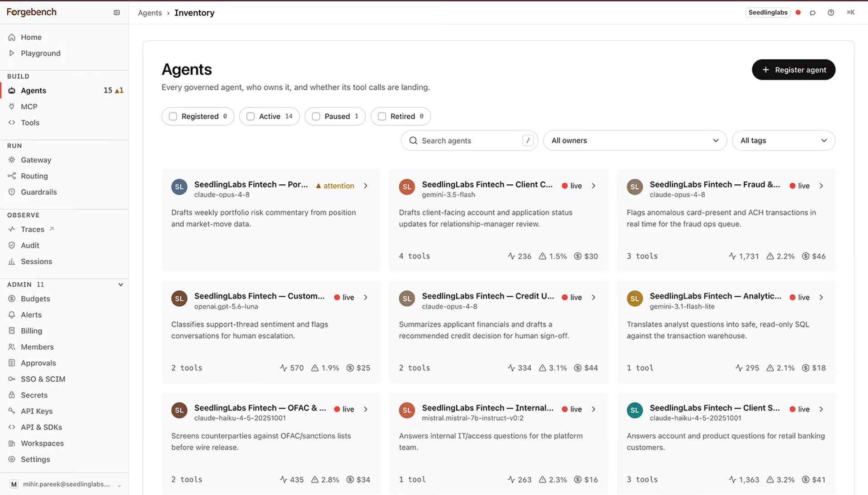Open the chat feedback icon
The width and height of the screenshot is (868, 495).
813,13
